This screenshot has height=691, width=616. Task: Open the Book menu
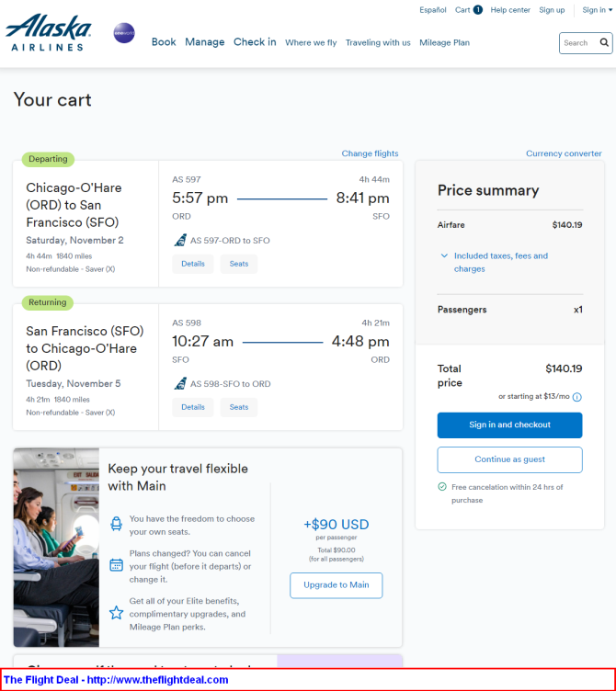[164, 42]
